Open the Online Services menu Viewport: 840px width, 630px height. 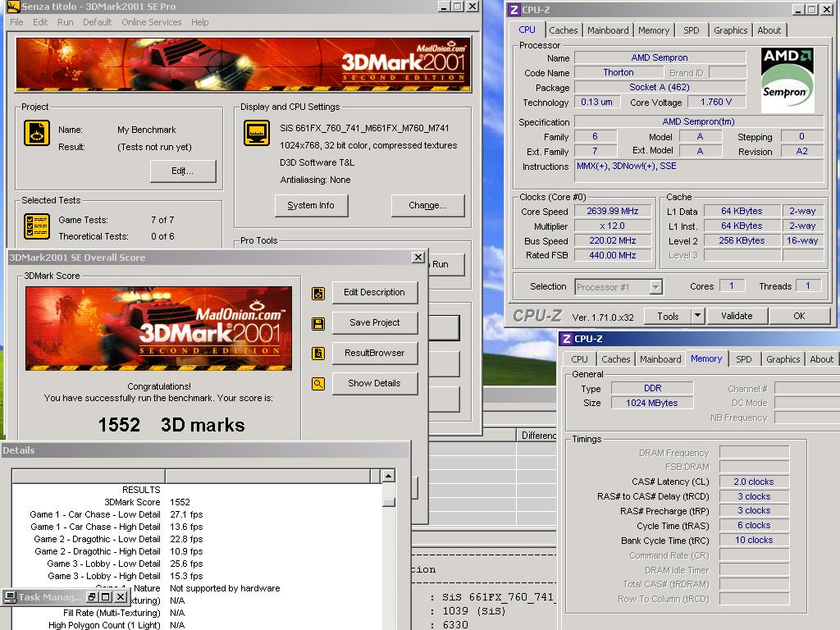(x=152, y=22)
